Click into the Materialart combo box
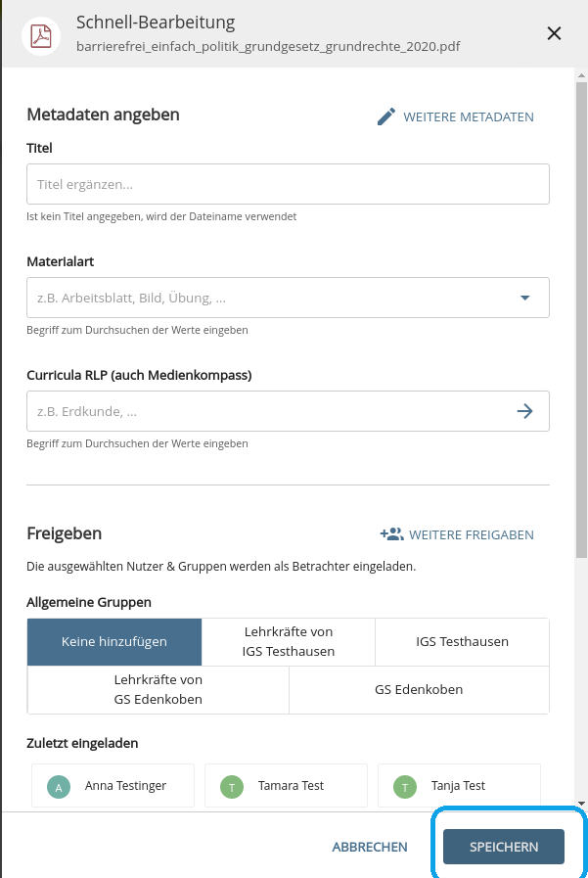 pyautogui.click(x=288, y=298)
